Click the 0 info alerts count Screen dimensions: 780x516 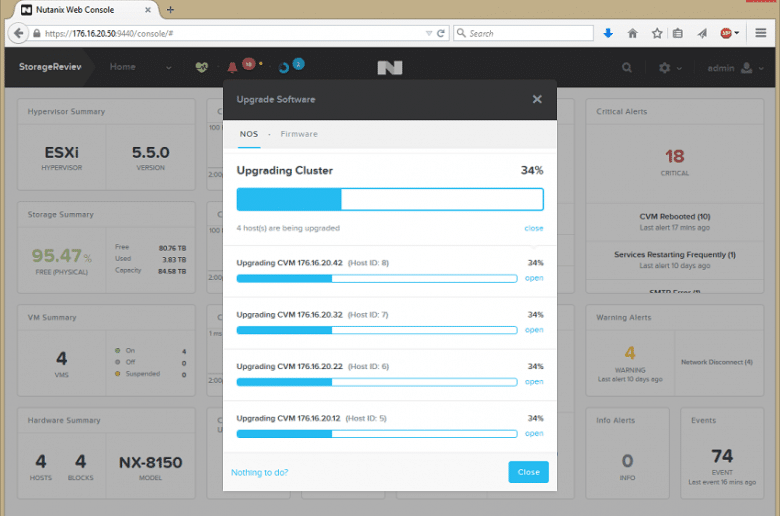point(627,460)
